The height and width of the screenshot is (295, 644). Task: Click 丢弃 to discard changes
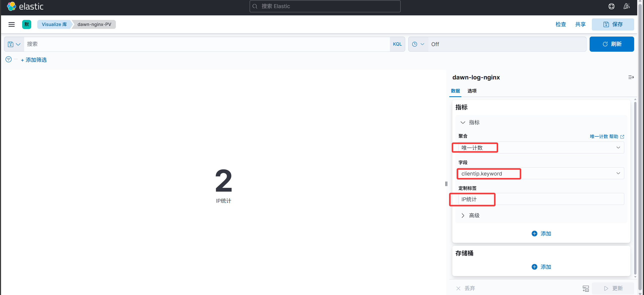click(465, 288)
